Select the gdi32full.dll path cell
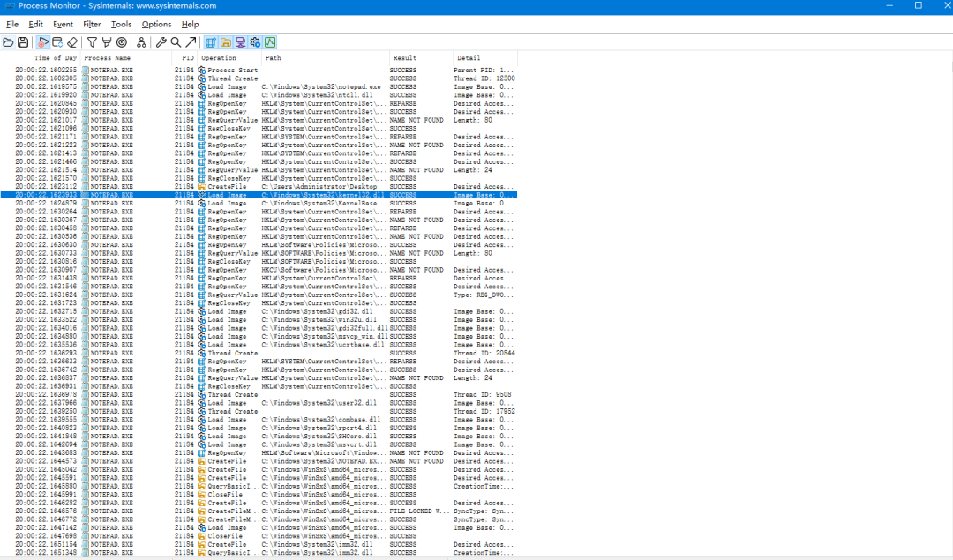 click(325, 328)
